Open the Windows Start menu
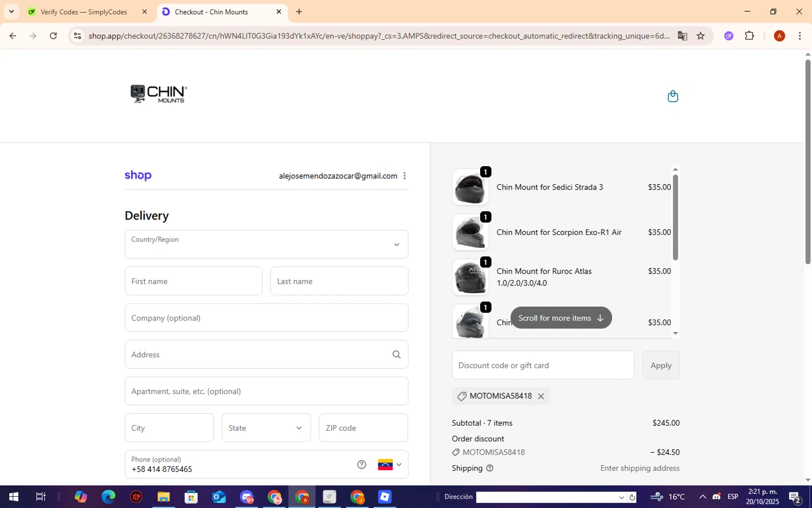 [14, 497]
